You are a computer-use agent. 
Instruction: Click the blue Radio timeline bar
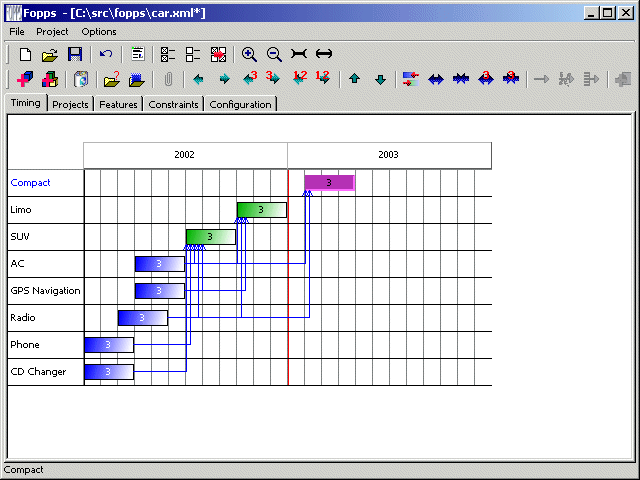(142, 318)
